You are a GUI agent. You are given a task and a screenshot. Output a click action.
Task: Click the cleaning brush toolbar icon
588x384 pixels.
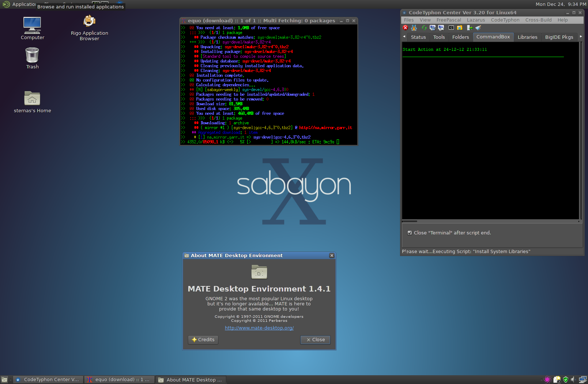click(x=478, y=28)
